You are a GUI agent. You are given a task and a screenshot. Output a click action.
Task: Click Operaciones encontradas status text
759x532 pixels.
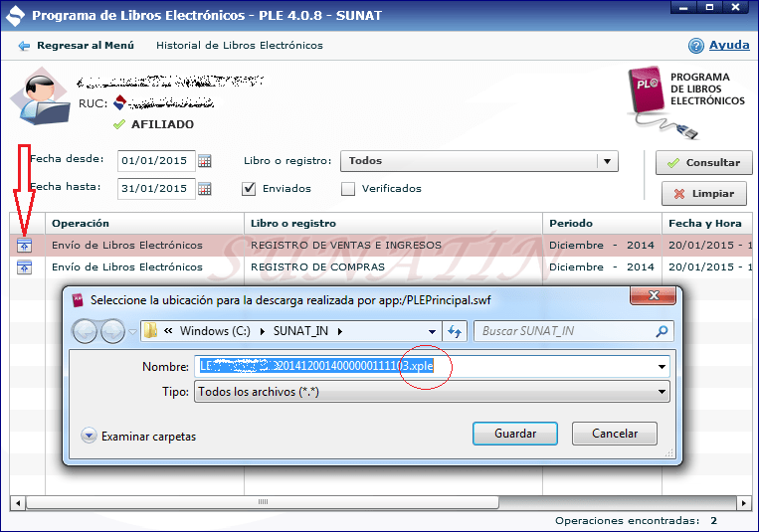coord(628,521)
